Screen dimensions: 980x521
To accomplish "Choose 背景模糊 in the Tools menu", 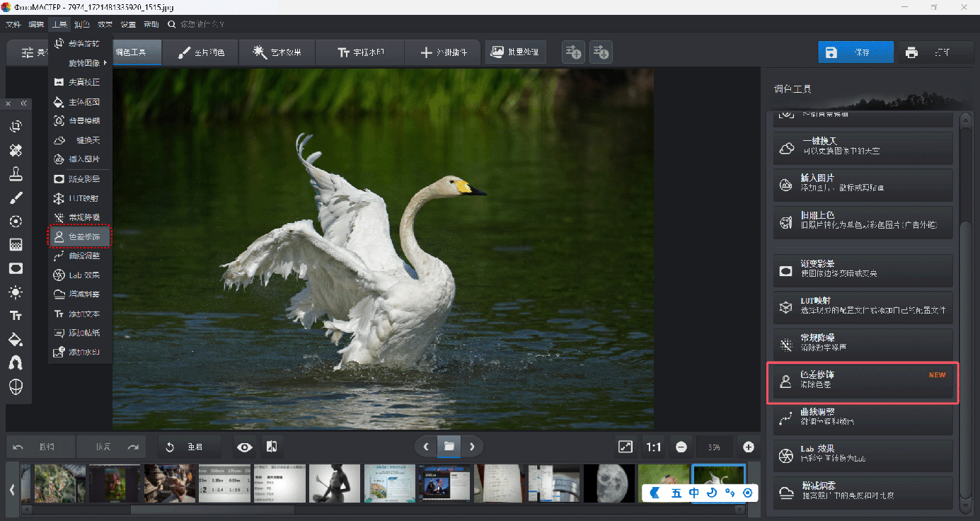I will click(x=80, y=121).
